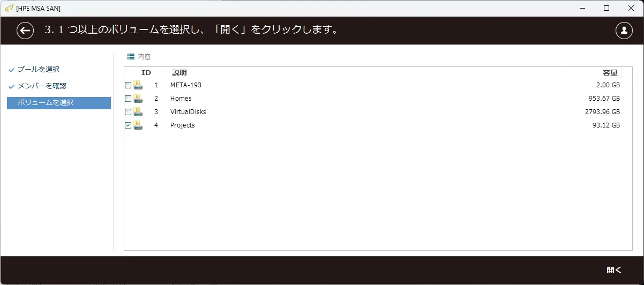Go to the プールを選択 step
Screen dimensions: 644x285
38,70
